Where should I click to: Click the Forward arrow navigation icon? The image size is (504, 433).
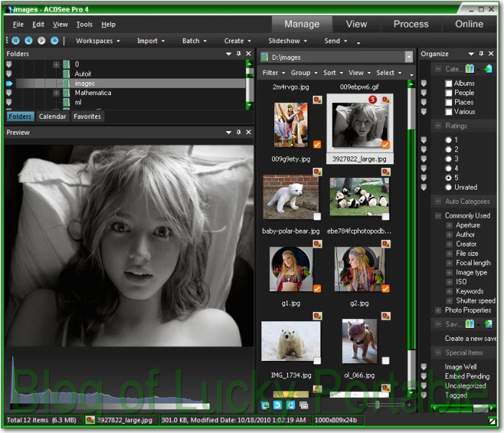coord(41,41)
